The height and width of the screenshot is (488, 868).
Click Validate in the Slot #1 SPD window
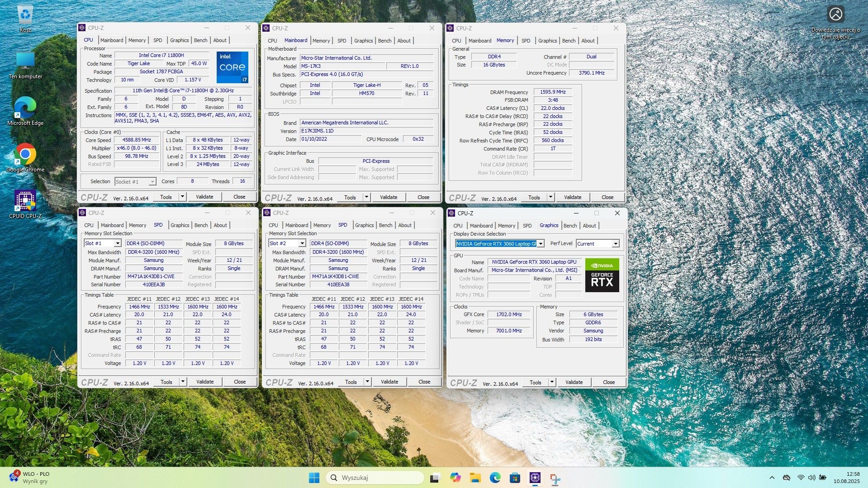tap(205, 382)
